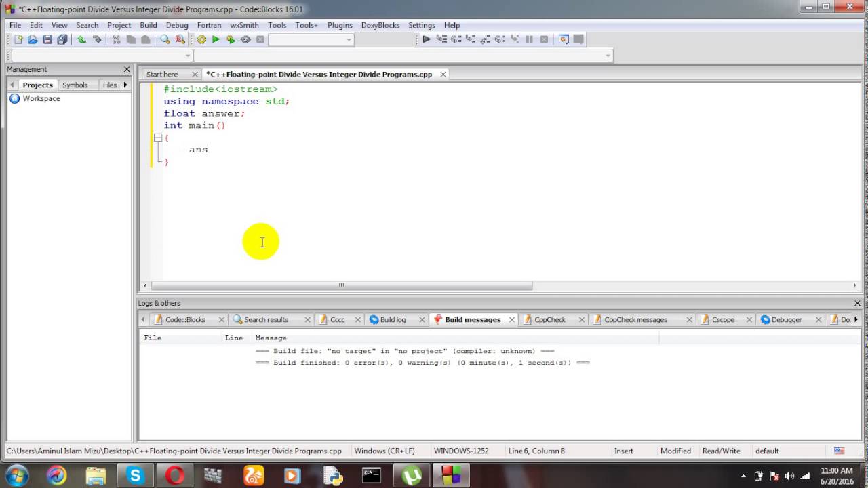Close the Management panel
This screenshot has width=868, height=488.
click(127, 69)
